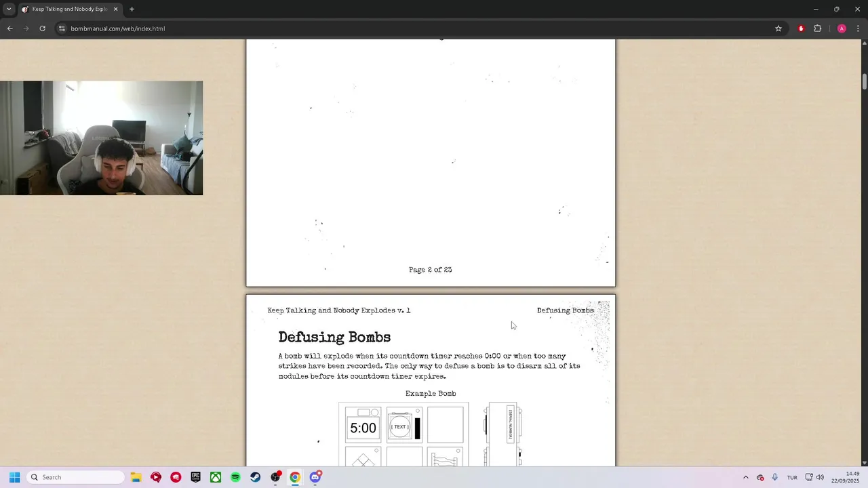Switch the TUR input language indicator
868x488 pixels.
pos(792,477)
